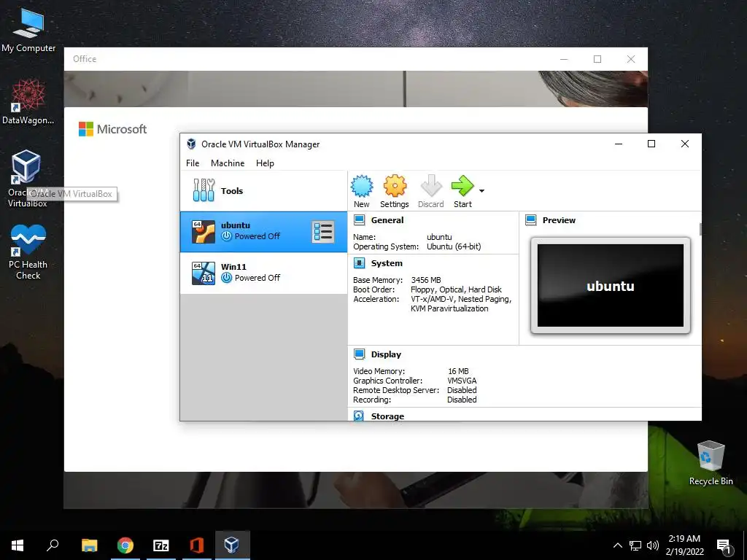Click the VMSVGA graphics controller value
Image resolution: width=747 pixels, height=560 pixels.
(x=462, y=381)
